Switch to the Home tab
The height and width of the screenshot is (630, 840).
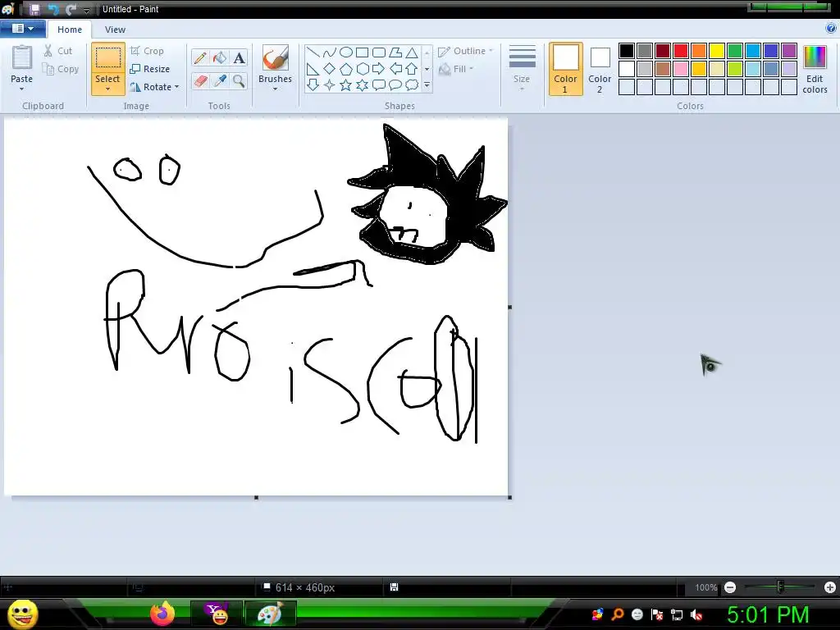tap(70, 30)
